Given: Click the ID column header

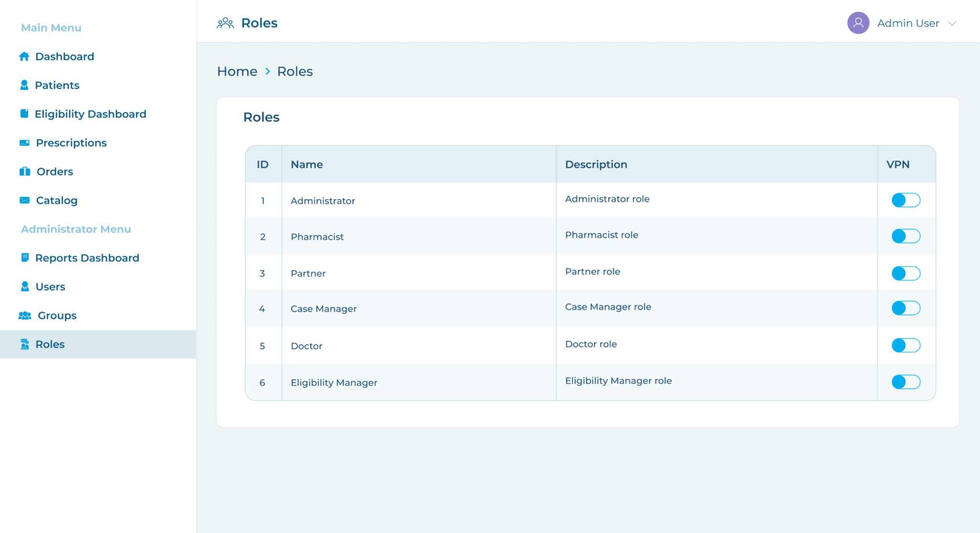Looking at the screenshot, I should (x=263, y=164).
